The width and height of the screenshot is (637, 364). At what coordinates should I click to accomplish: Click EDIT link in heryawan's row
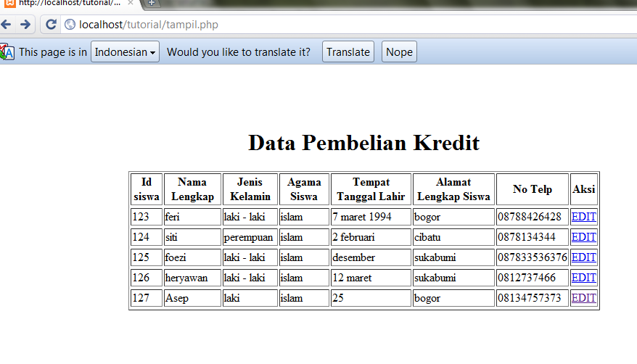584,278
